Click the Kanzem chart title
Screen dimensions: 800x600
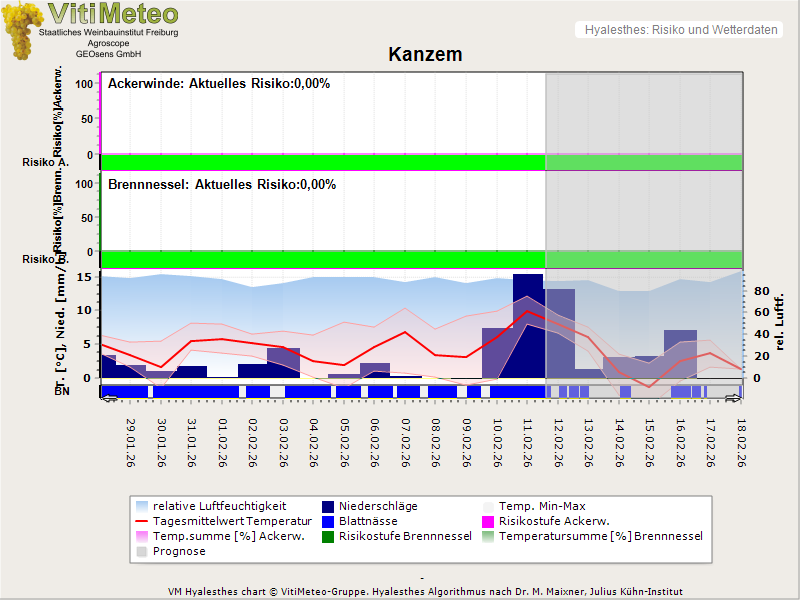click(x=425, y=54)
